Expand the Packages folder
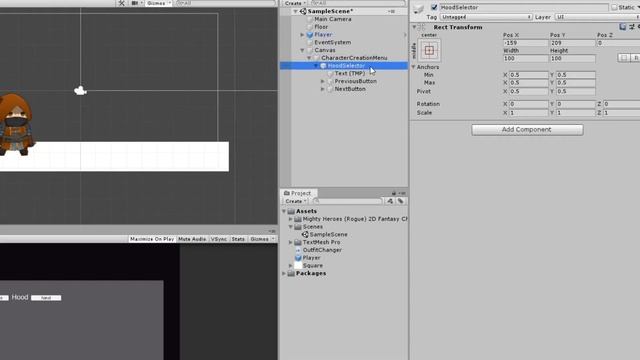Image resolution: width=640 pixels, height=360 pixels. point(284,273)
